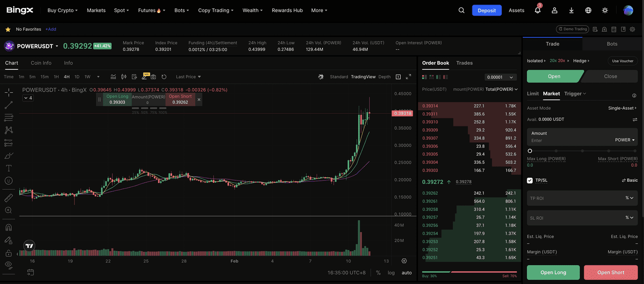Image resolution: width=644 pixels, height=284 pixels.
Task: Click the amount percentage slider handle
Action: tap(530, 151)
